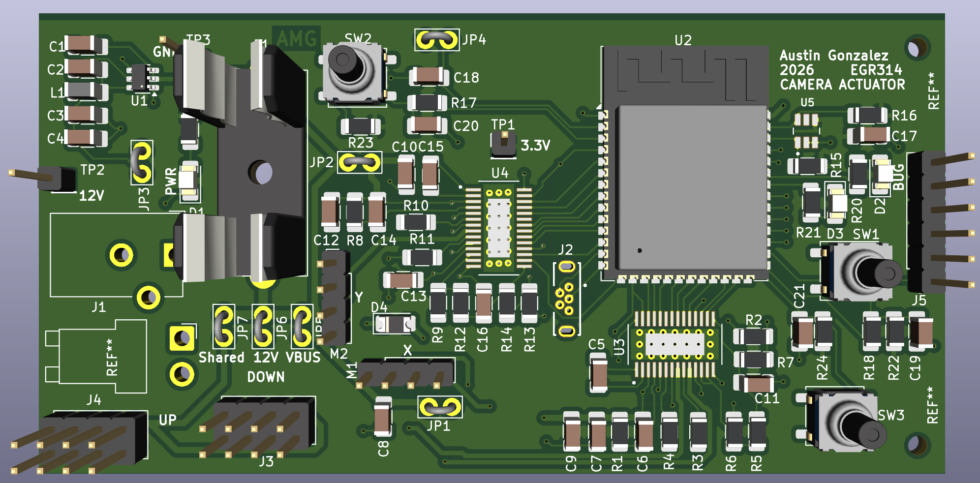This screenshot has width=980, height=483.
Task: Select the JP3 jumper near TP2
Action: point(142,162)
